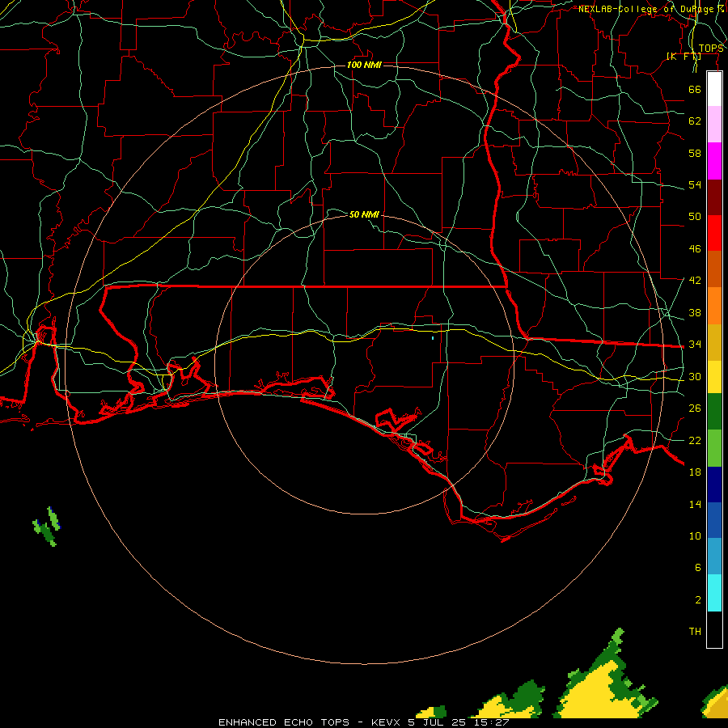This screenshot has width=728, height=728.
Task: Click the navy blue legend swatch
Action: tap(714, 485)
